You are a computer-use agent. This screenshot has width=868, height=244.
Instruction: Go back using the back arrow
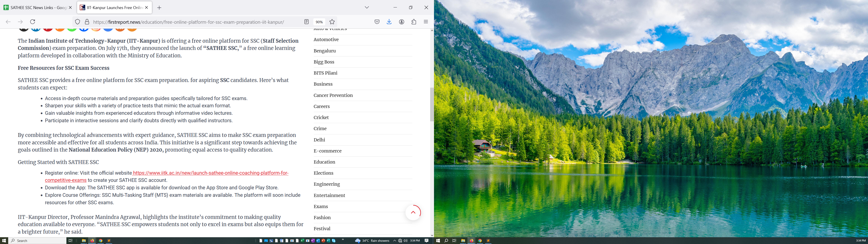8,22
